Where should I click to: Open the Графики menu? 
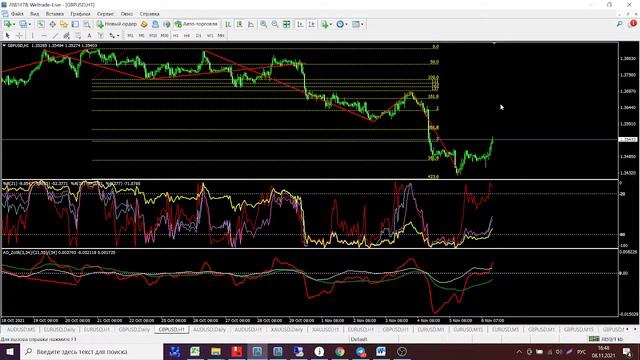(x=80, y=14)
